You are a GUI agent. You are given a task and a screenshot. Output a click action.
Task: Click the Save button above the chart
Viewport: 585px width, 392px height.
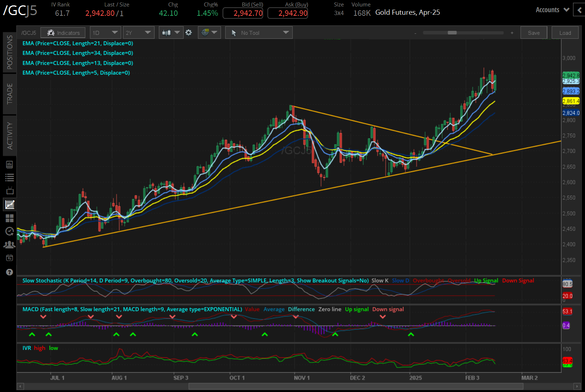534,32
